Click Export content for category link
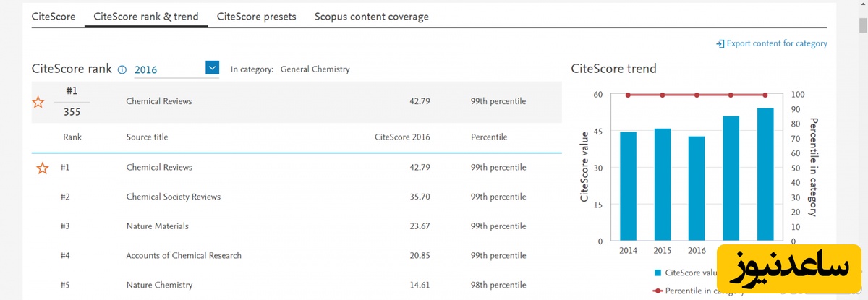 [x=776, y=44]
